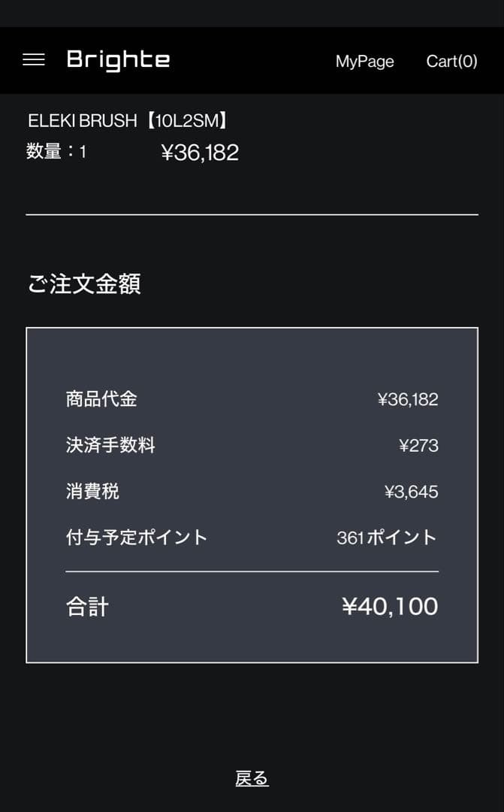Click the 消費税 label
This screenshot has width=504, height=812.
coord(92,492)
